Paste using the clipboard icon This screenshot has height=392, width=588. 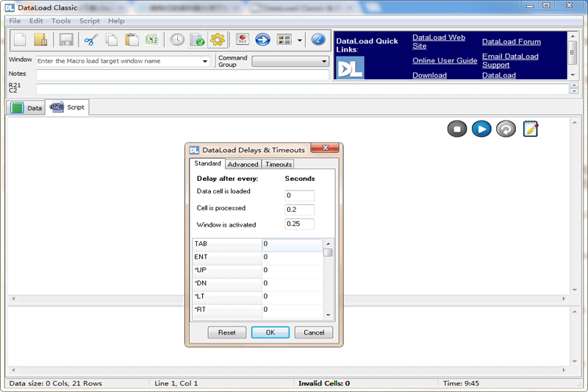click(x=132, y=40)
